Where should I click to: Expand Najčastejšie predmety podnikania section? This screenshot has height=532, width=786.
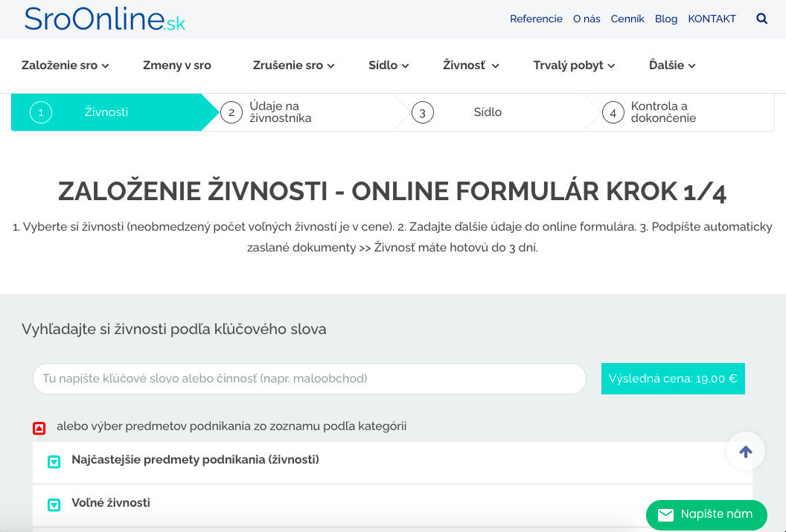click(x=54, y=461)
